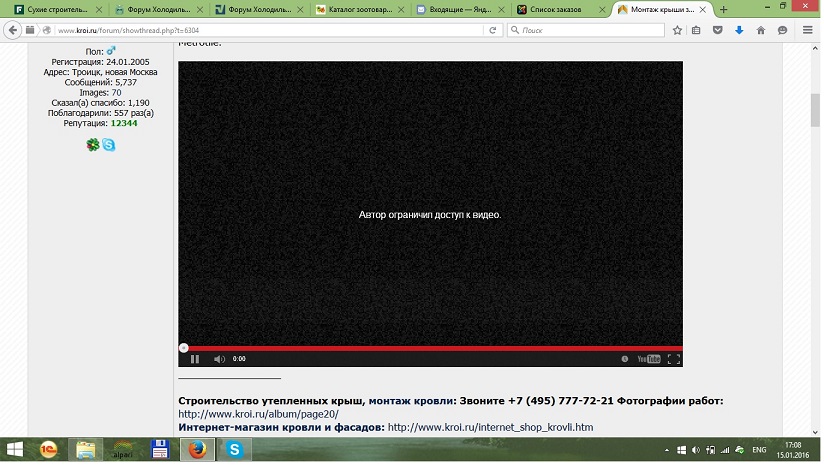The height and width of the screenshot is (471, 824).
Task: Toggle fullscreen mode in the video player
Action: tap(673, 359)
